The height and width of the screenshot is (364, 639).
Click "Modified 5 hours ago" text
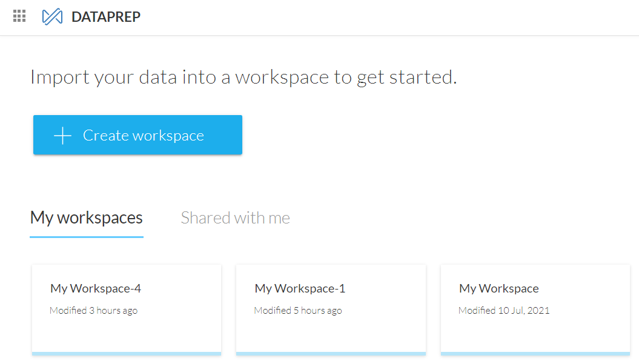pos(298,311)
